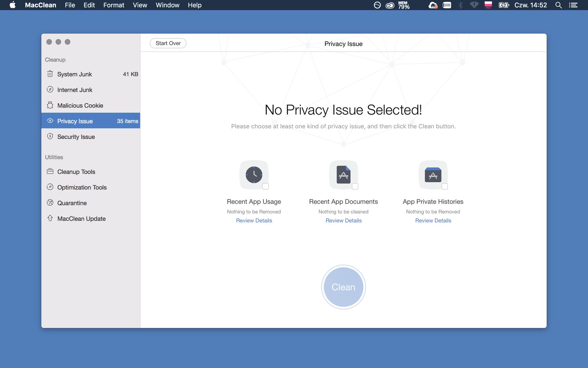Open the Optimization Tools gauge icon
The height and width of the screenshot is (368, 588).
[x=50, y=187]
